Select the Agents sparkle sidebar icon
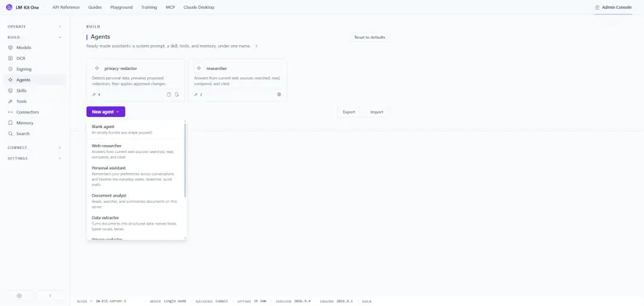 tap(10, 80)
